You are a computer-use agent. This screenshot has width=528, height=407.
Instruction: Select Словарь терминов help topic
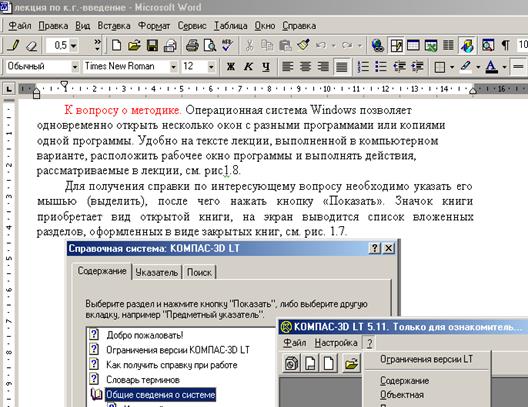click(143, 380)
